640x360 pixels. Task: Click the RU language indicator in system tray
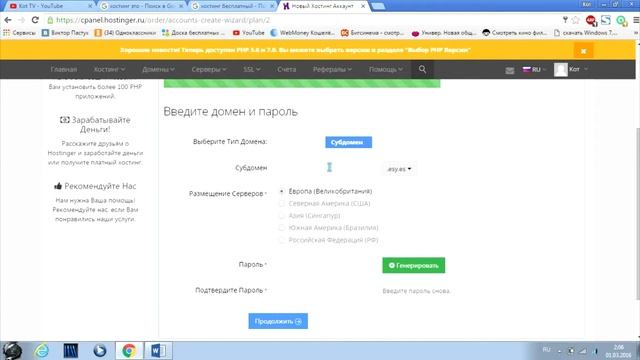[547, 350]
